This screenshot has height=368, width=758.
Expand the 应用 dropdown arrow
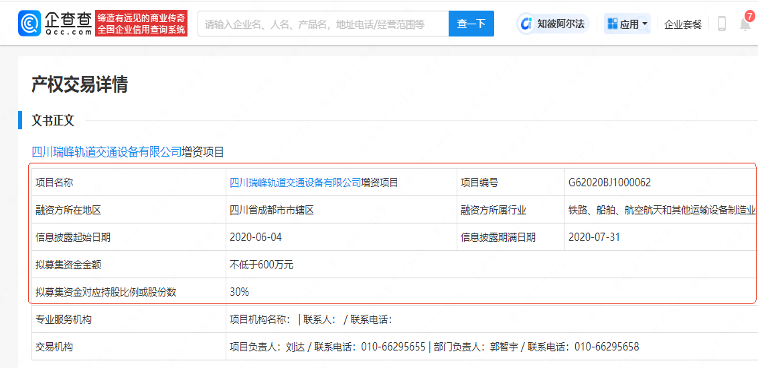coord(645,24)
